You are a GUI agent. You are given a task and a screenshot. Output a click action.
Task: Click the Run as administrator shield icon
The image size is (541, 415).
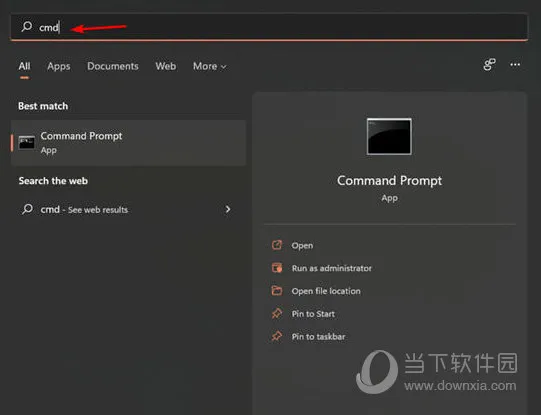[x=277, y=268]
